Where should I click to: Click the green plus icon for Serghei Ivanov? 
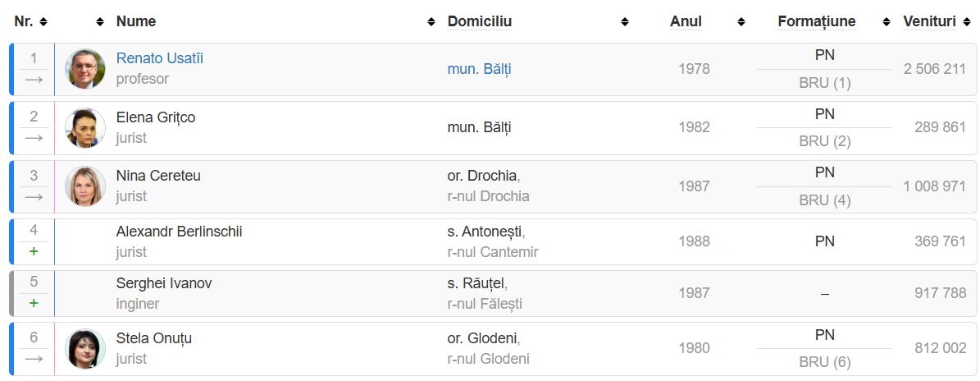click(34, 304)
